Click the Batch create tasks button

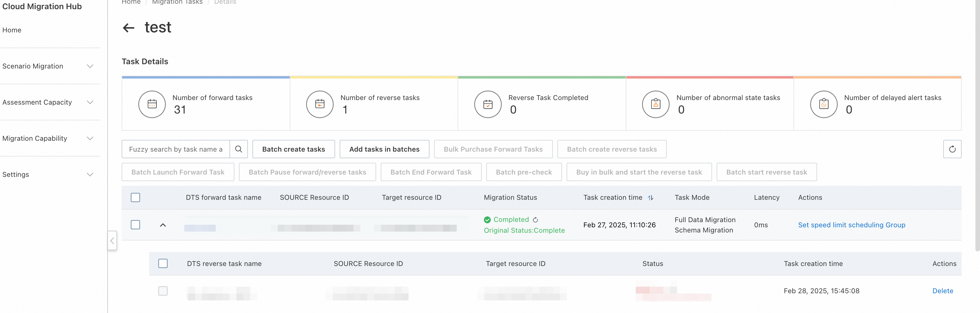[x=293, y=149]
